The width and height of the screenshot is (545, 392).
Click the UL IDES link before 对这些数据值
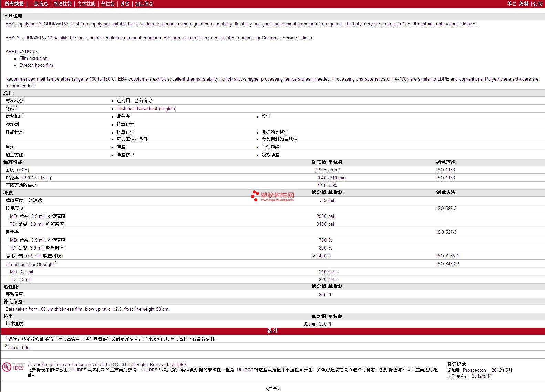coord(245,370)
